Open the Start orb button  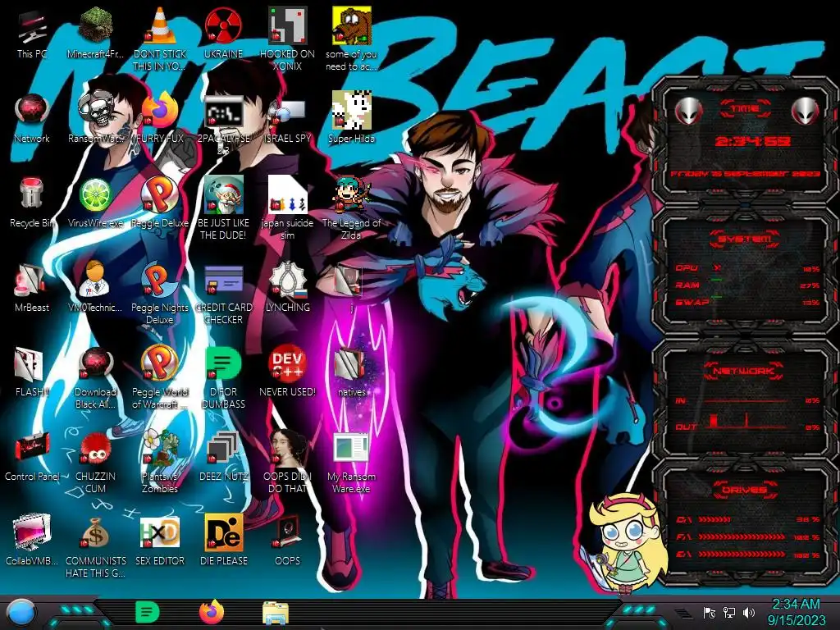point(22,612)
